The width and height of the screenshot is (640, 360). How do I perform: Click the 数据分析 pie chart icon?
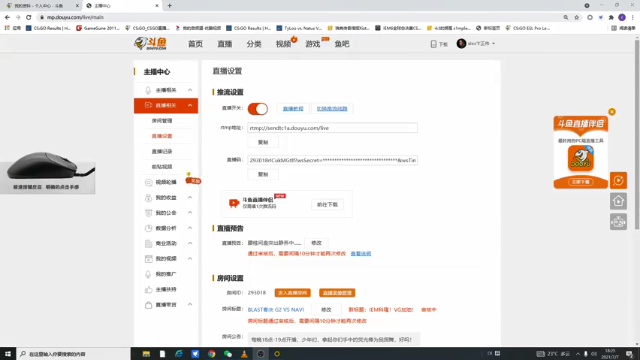pos(148,228)
